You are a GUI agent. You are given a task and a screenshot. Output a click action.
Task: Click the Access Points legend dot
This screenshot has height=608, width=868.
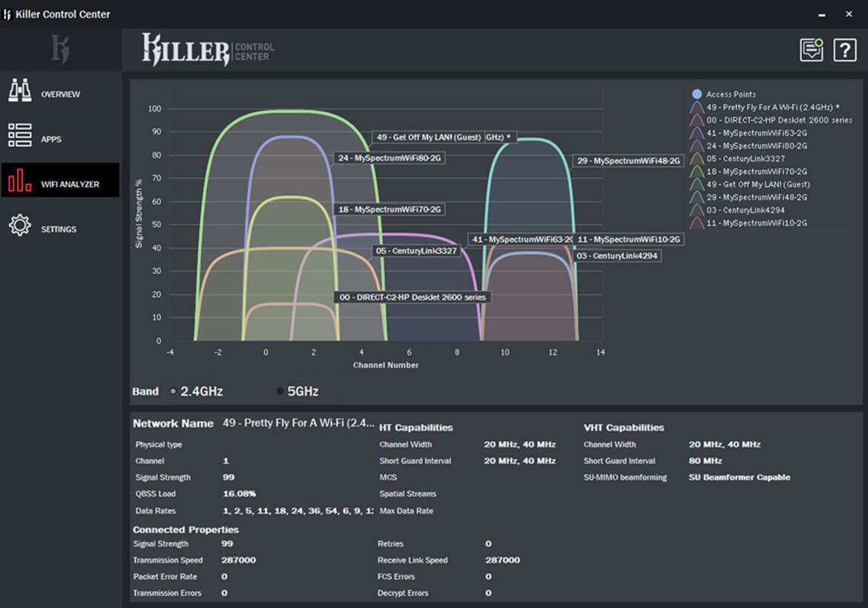tap(697, 94)
